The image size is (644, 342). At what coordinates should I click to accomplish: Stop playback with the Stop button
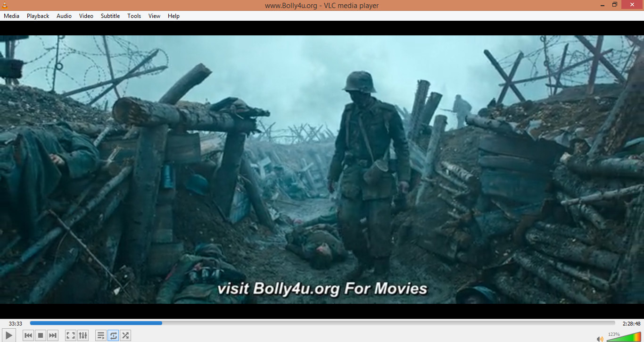point(41,336)
